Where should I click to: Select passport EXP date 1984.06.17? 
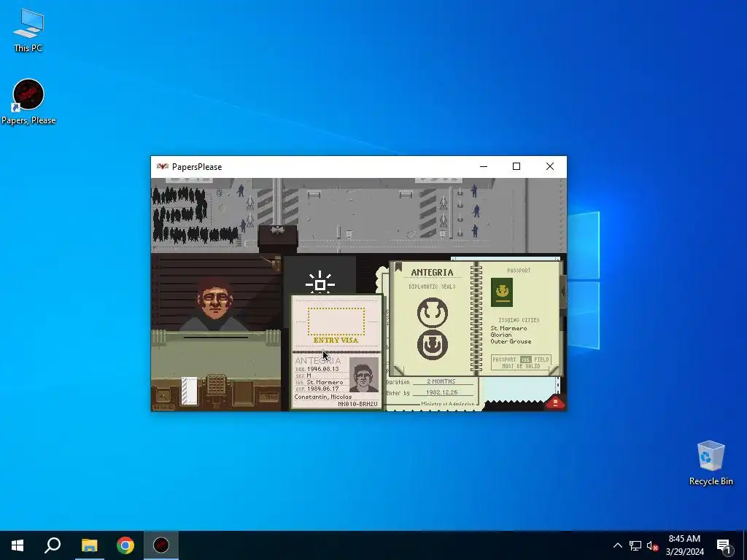click(322, 389)
